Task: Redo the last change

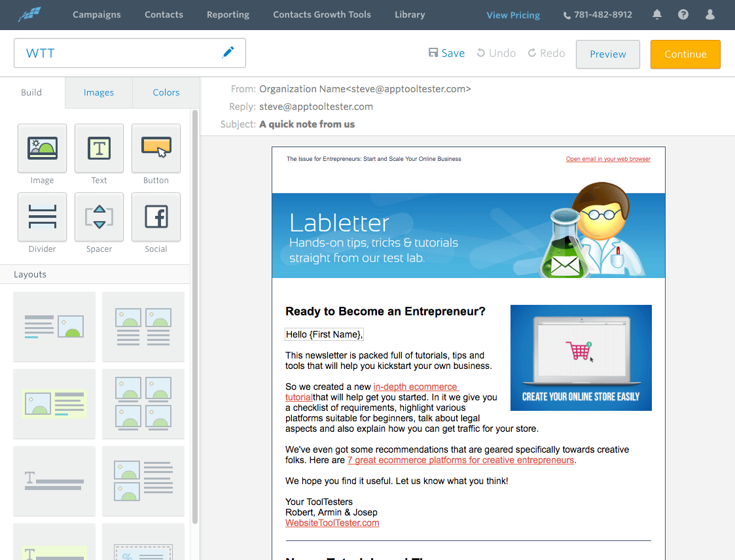Action: tap(547, 53)
